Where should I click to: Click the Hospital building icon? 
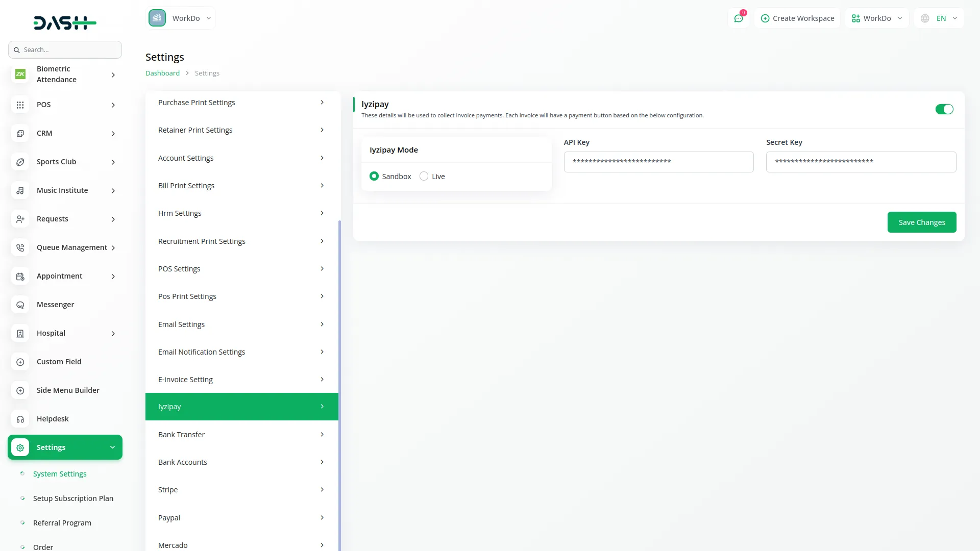tap(20, 334)
